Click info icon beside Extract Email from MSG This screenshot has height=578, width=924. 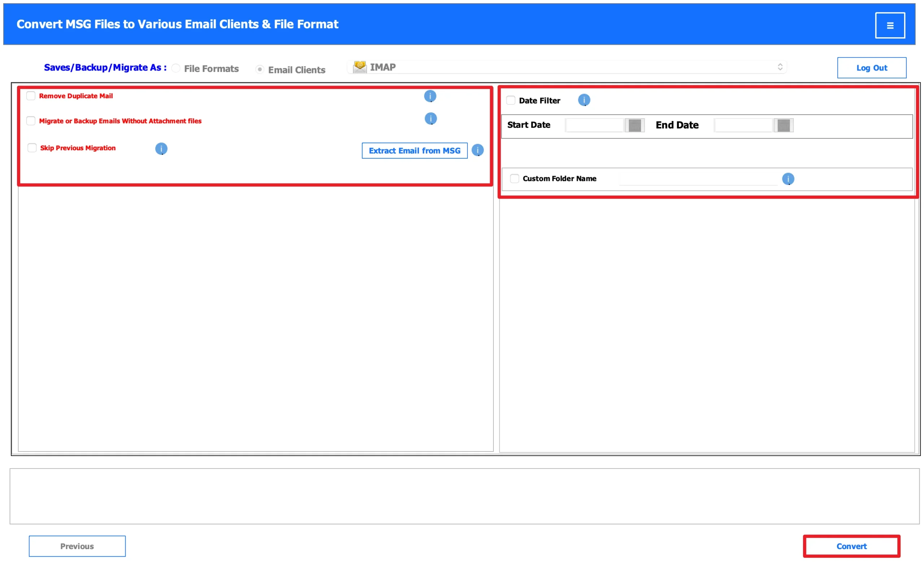pyautogui.click(x=478, y=150)
